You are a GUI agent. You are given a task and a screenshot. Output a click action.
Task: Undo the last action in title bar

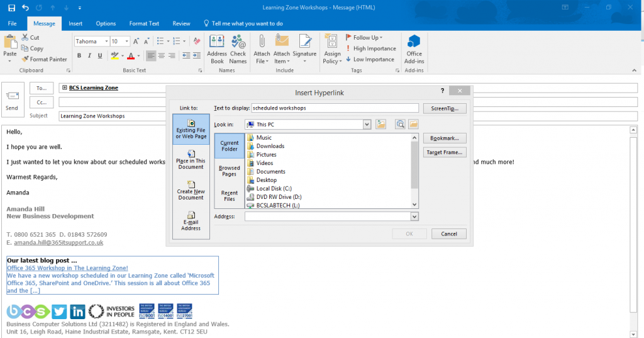coord(25,8)
